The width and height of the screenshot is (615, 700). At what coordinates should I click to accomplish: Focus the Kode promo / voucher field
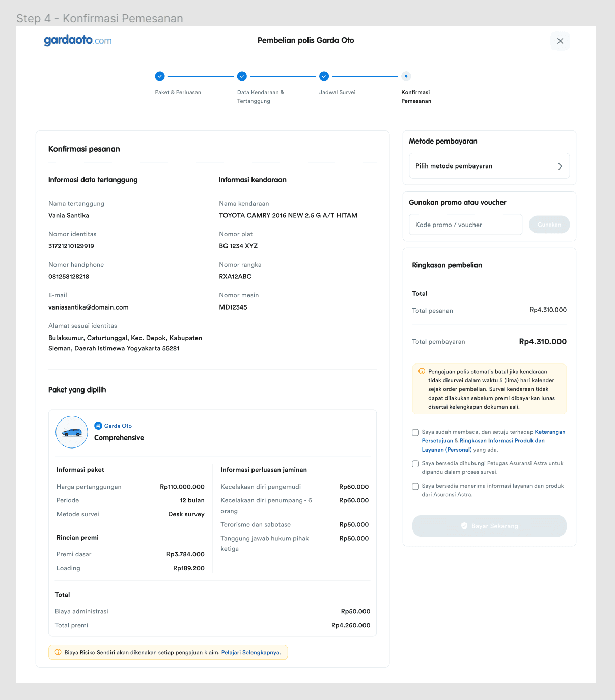click(x=465, y=225)
